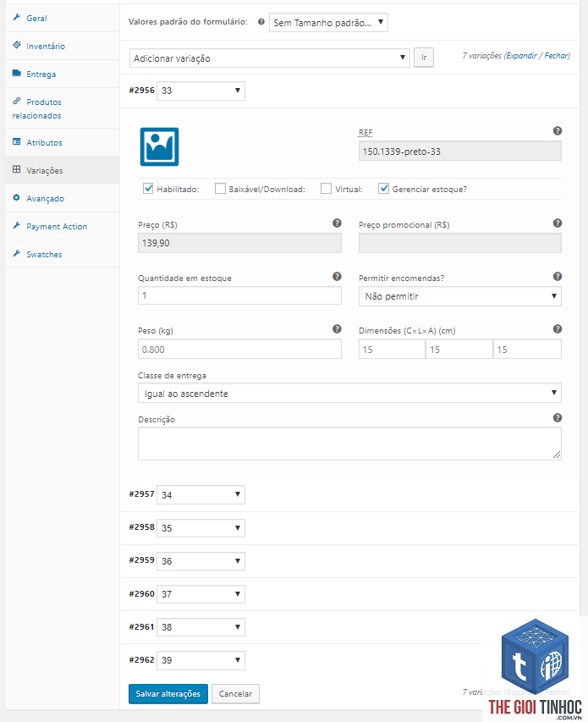This screenshot has height=722, width=588.
Task: Open size dropdown for variation #2958
Action: [x=201, y=527]
